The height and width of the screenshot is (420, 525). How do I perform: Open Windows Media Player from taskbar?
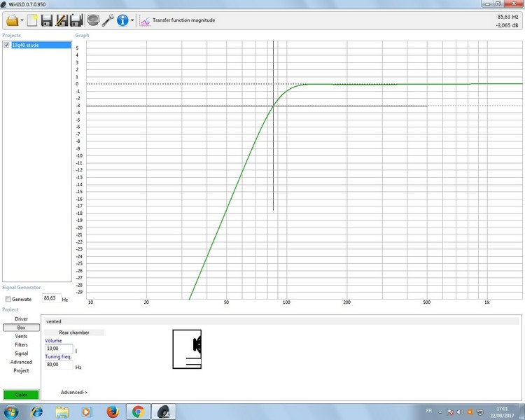pyautogui.click(x=86, y=412)
